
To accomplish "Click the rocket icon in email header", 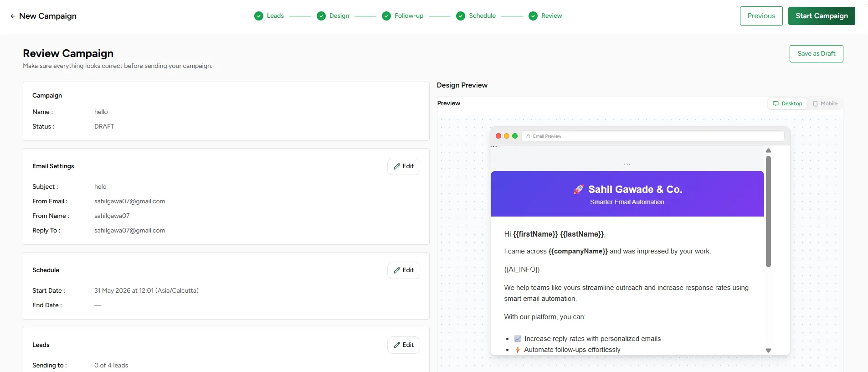I will pyautogui.click(x=578, y=190).
